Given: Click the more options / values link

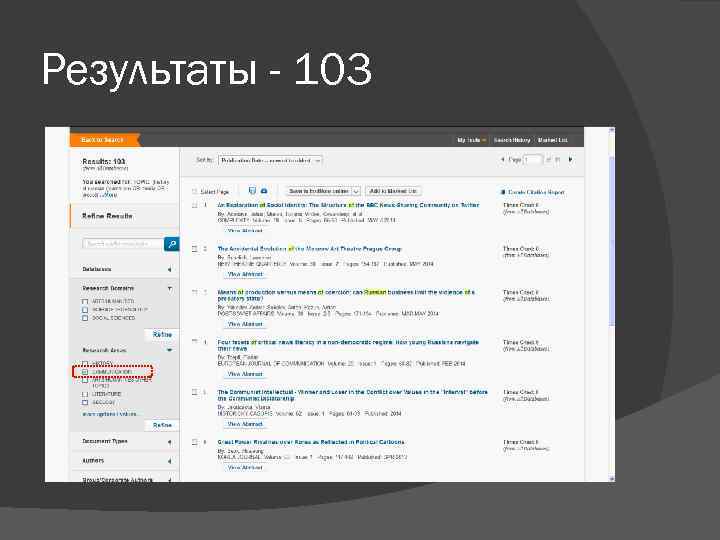Looking at the screenshot, I should (110, 414).
